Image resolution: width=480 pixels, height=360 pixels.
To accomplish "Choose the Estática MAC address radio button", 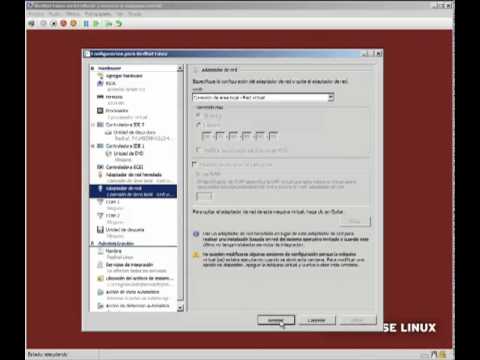I will tap(198, 124).
